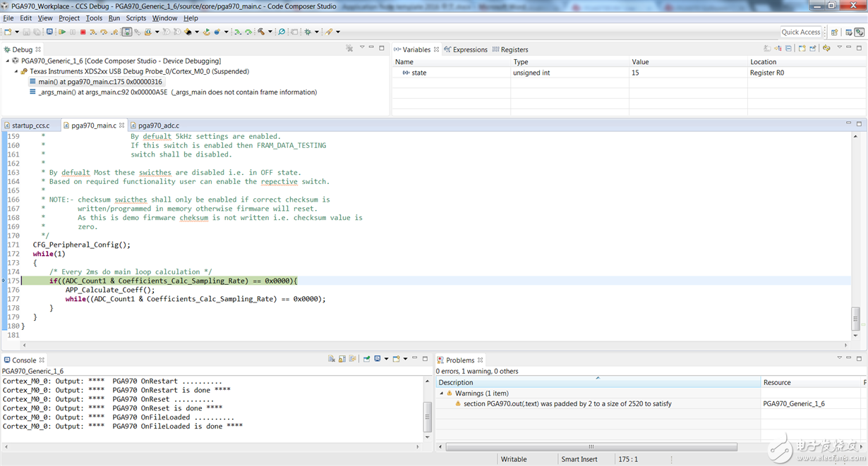This screenshot has height=466, width=868.
Task: Click Remove All Terminated Launches icon
Action: pyautogui.click(x=349, y=49)
